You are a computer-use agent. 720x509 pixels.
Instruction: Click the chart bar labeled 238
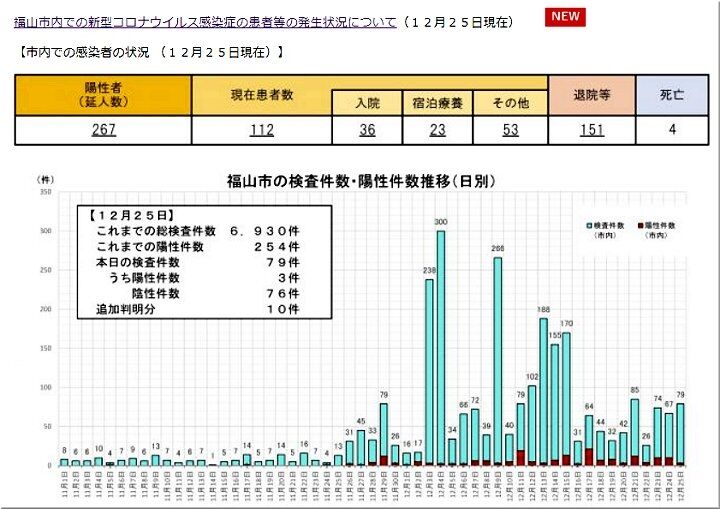pos(429,372)
